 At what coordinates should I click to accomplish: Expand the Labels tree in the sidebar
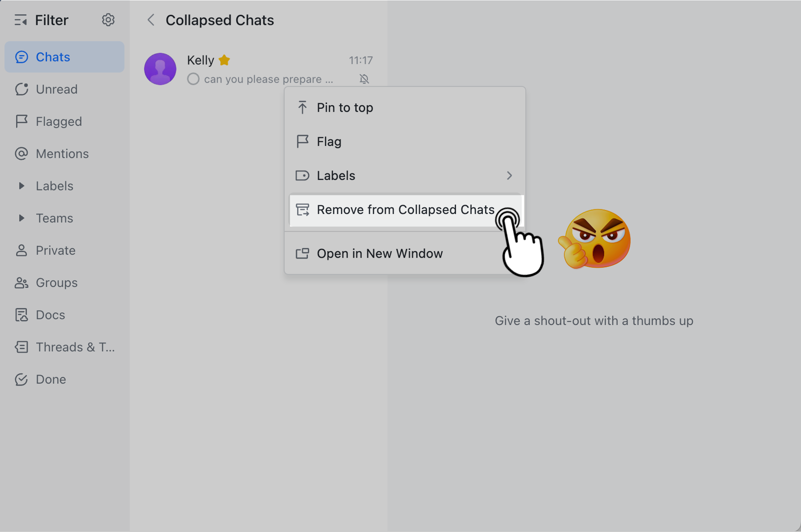click(x=21, y=186)
